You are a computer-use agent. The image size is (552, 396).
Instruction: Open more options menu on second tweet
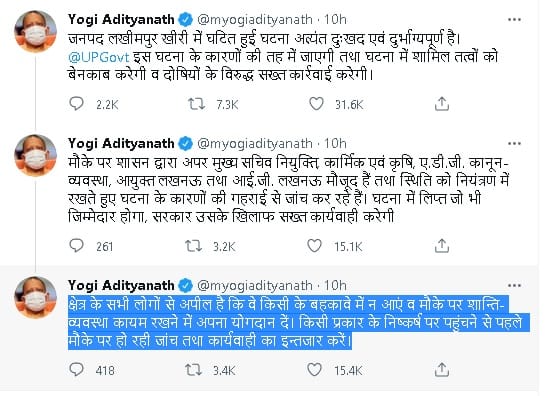point(514,144)
